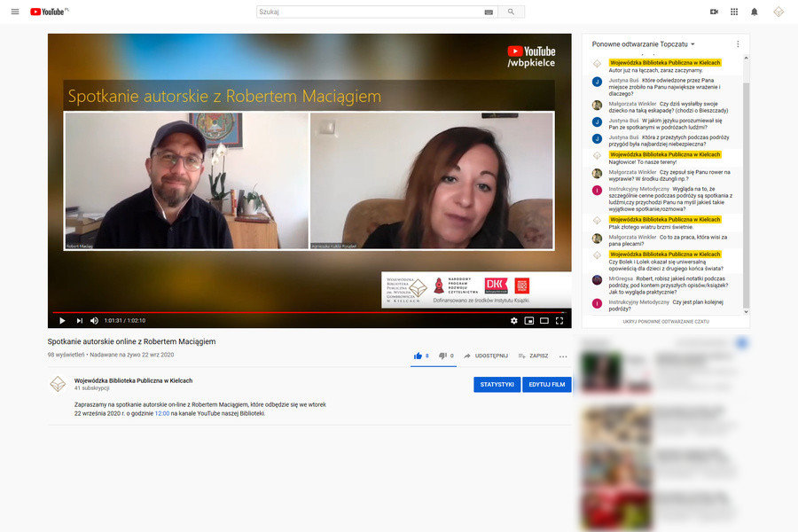Toggle miniplayer mode

point(529,321)
